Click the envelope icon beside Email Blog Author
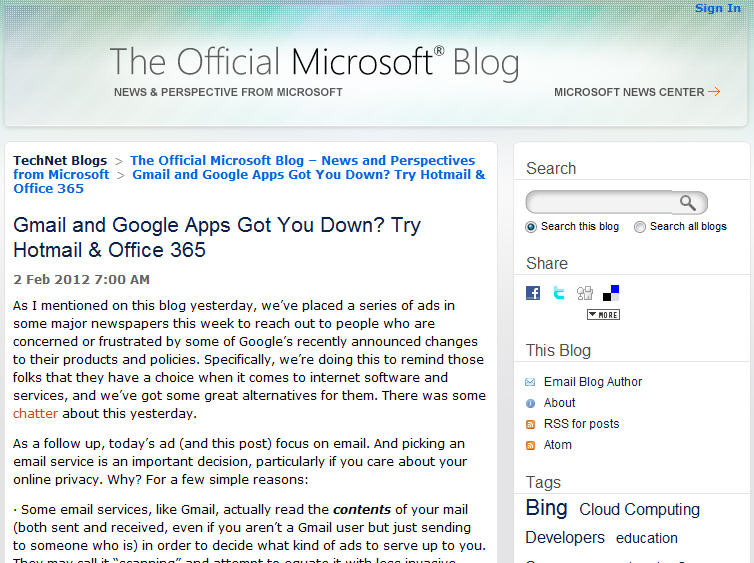The image size is (754, 563). tap(530, 382)
